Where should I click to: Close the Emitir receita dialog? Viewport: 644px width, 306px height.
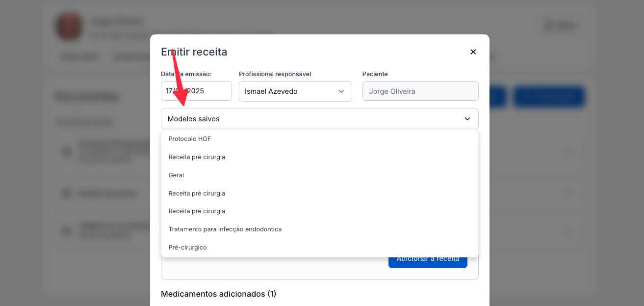pyautogui.click(x=473, y=52)
